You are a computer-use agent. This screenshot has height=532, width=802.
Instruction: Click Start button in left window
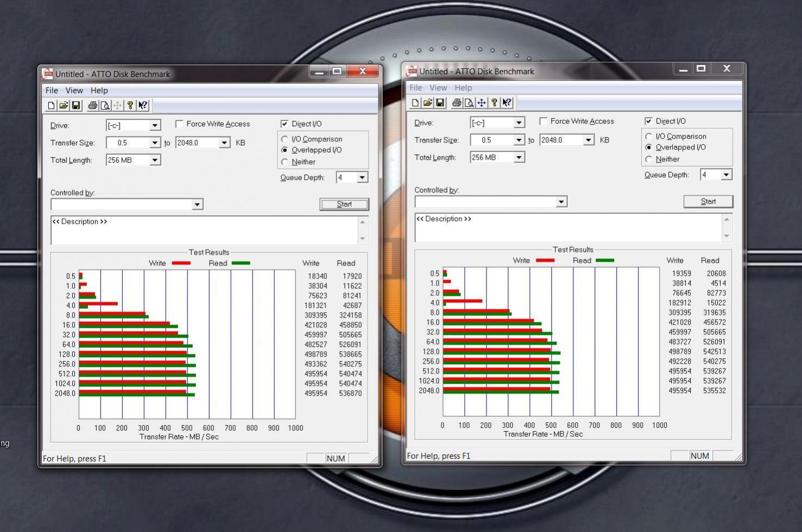coord(344,204)
